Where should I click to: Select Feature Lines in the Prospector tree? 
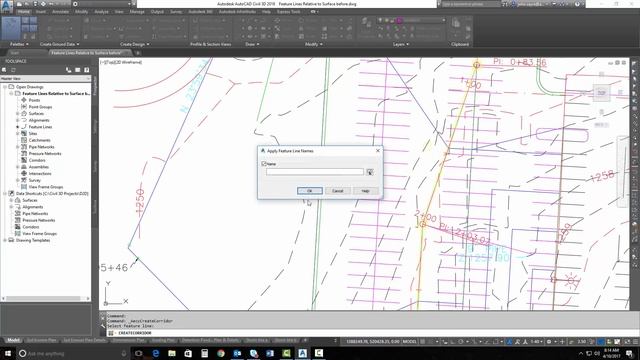pyautogui.click(x=40, y=127)
